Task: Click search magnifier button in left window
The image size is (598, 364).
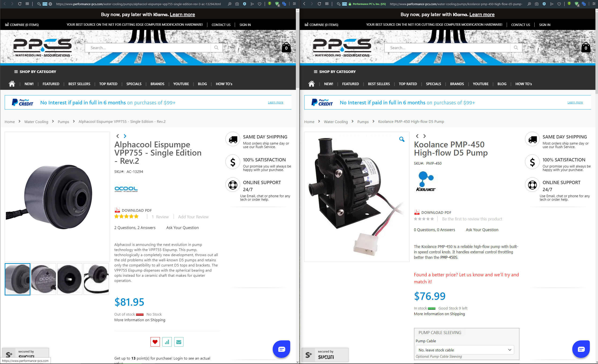Action: click(x=216, y=47)
